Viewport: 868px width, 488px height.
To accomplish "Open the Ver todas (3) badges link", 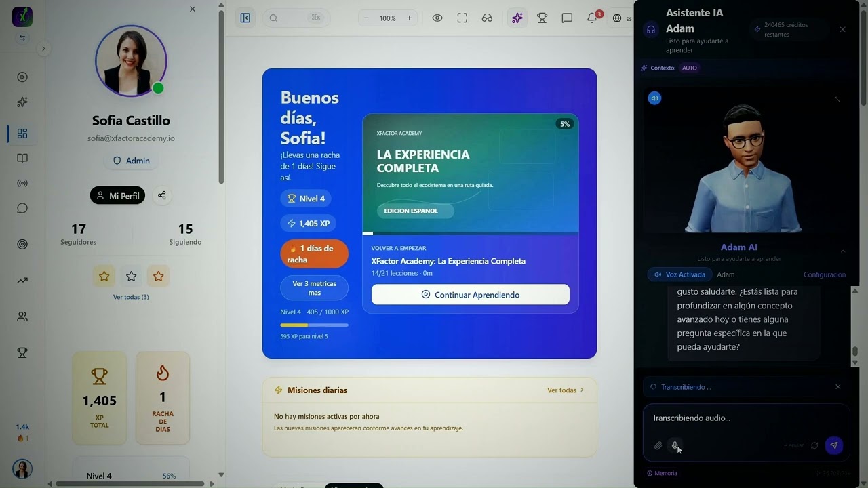I will point(131,297).
